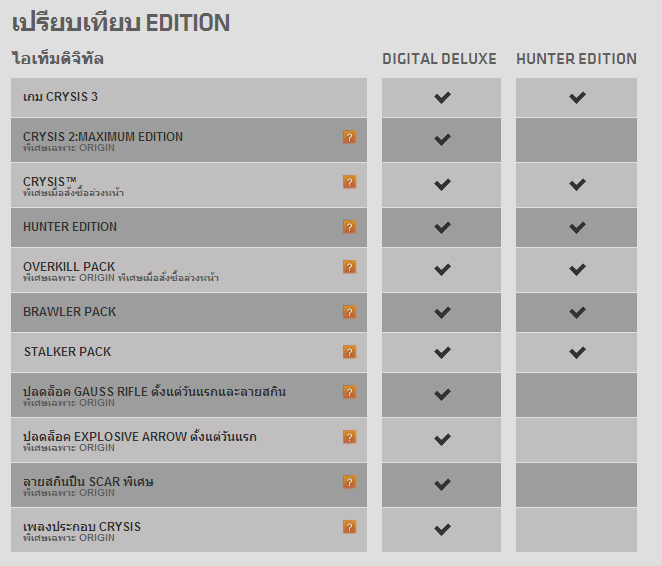
Task: Click help icon for SCAR skin row
Action: (x=349, y=482)
